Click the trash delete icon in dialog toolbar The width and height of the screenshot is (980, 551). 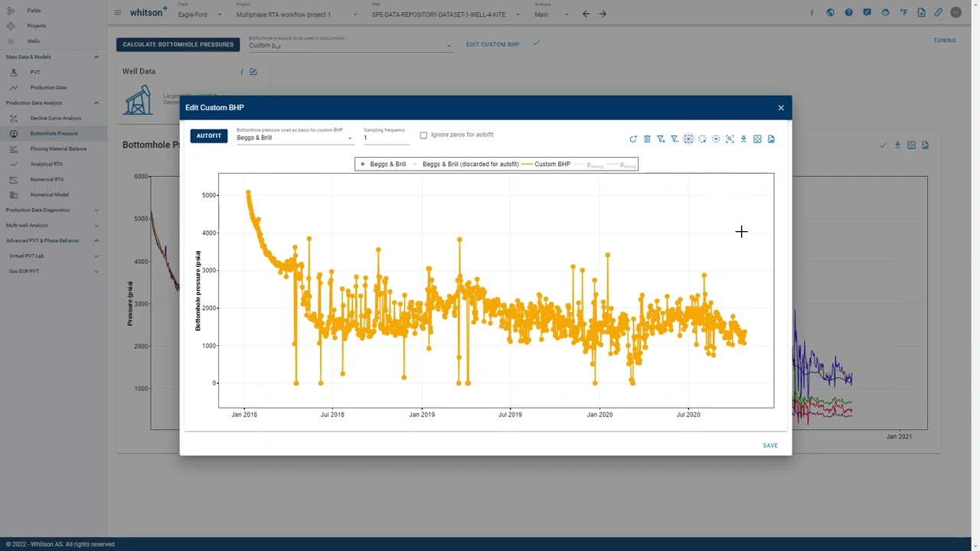(x=647, y=139)
